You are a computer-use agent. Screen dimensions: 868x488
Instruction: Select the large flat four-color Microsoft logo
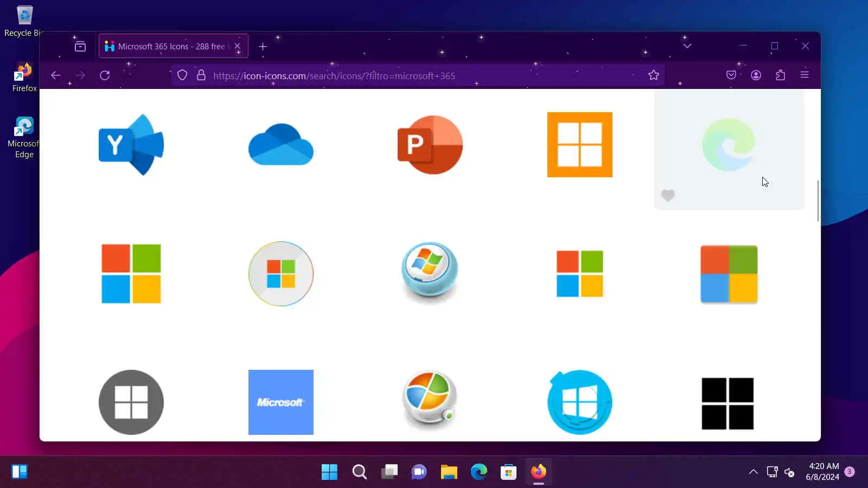131,274
